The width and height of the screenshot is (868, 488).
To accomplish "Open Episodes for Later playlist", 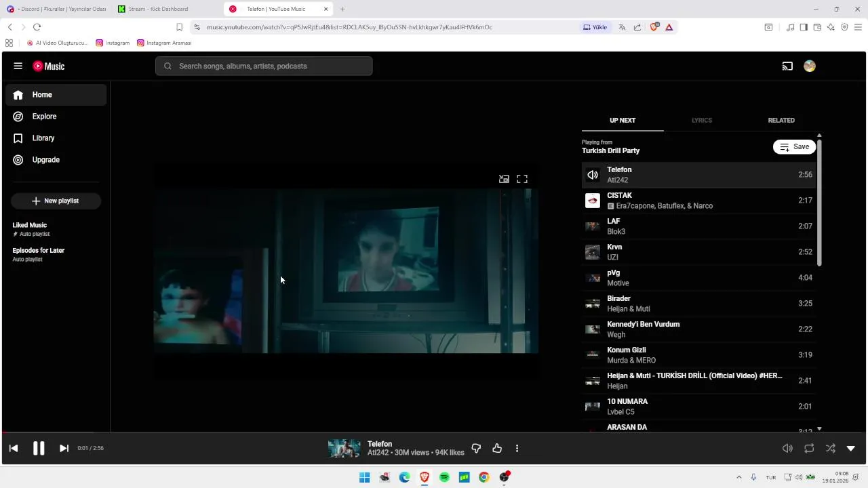I will pyautogui.click(x=56, y=255).
